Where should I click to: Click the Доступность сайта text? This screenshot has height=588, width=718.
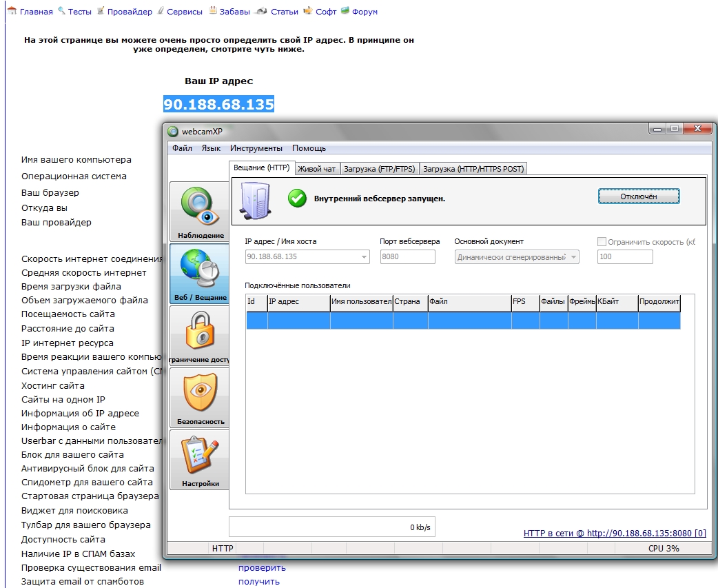[x=63, y=540]
